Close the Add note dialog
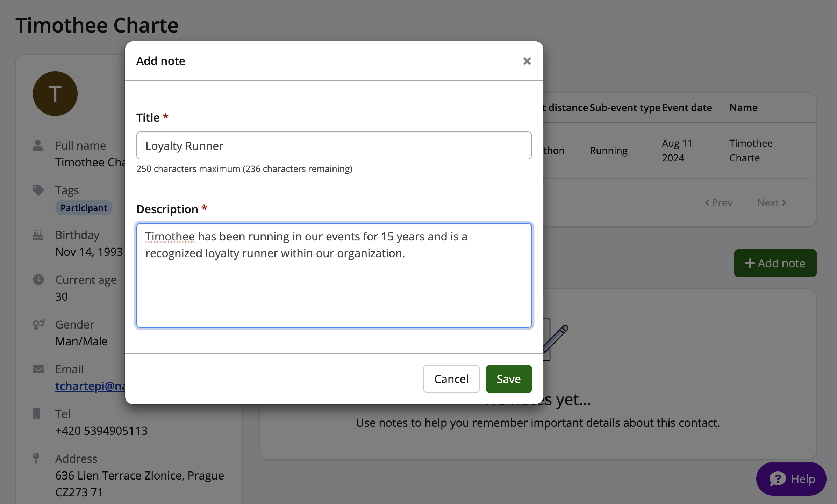This screenshot has height=504, width=837. coord(527,61)
